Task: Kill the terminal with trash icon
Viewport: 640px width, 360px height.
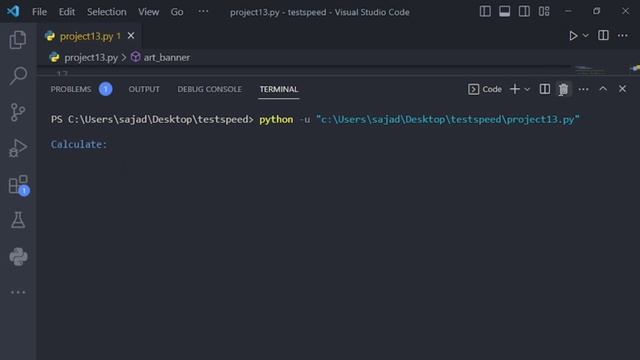Action: tap(563, 89)
